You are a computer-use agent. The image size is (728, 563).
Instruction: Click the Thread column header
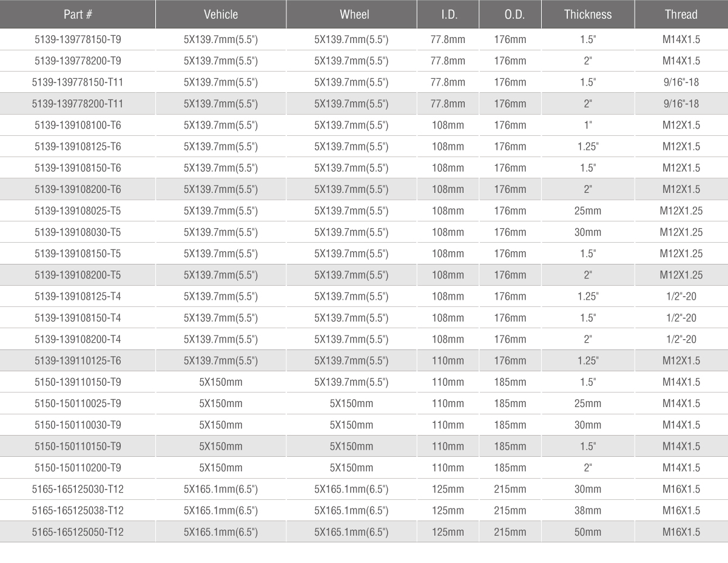[x=681, y=15]
